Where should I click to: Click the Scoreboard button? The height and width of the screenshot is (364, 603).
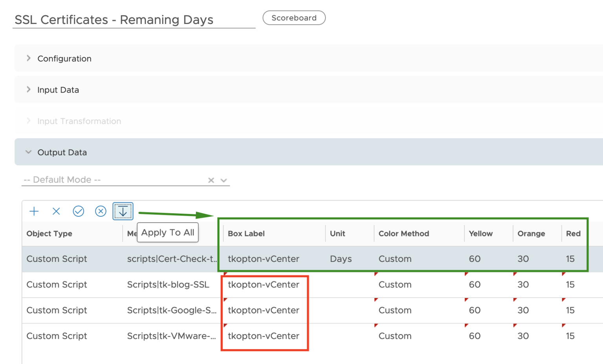(294, 18)
